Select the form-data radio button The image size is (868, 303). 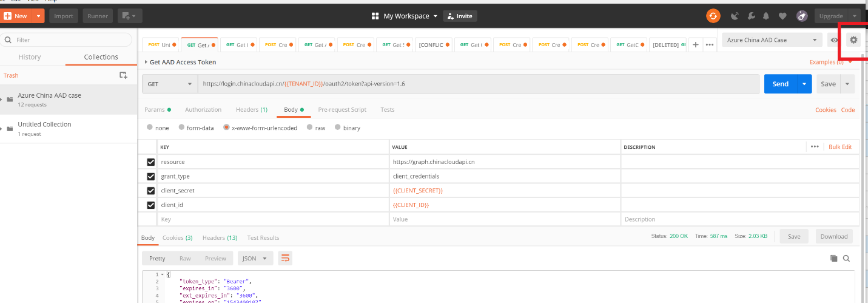coord(181,128)
